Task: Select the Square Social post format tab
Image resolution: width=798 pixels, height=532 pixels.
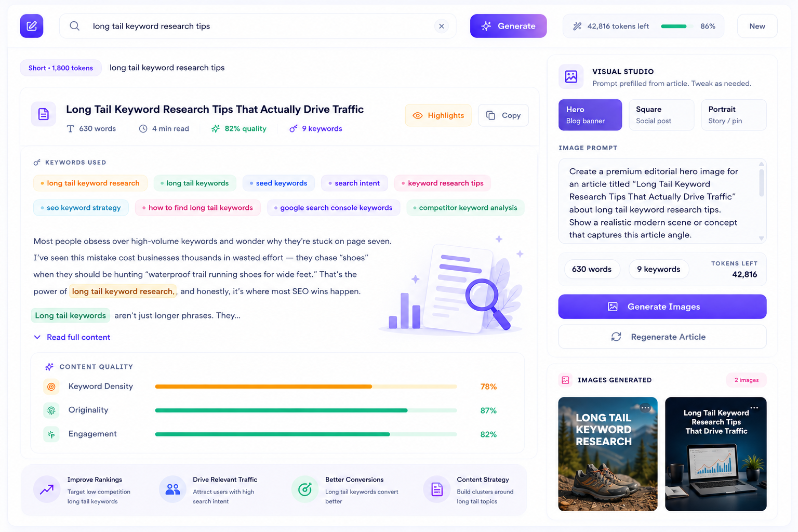Action: point(661,115)
